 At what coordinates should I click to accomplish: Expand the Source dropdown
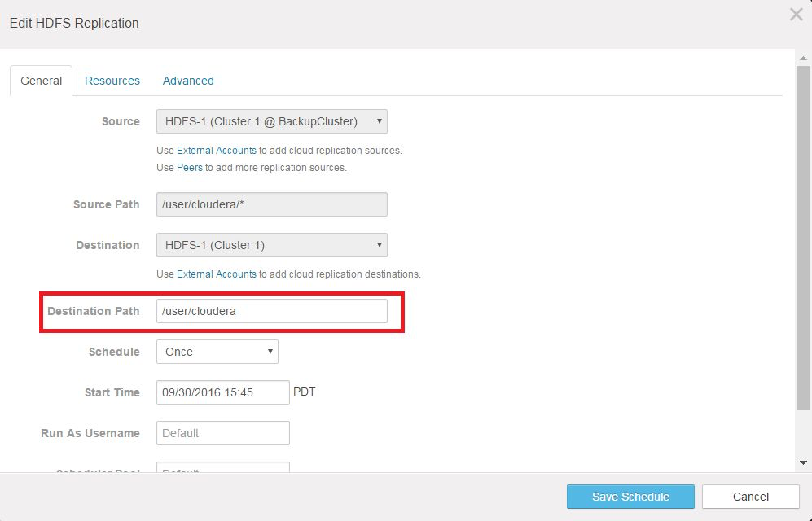pos(271,121)
